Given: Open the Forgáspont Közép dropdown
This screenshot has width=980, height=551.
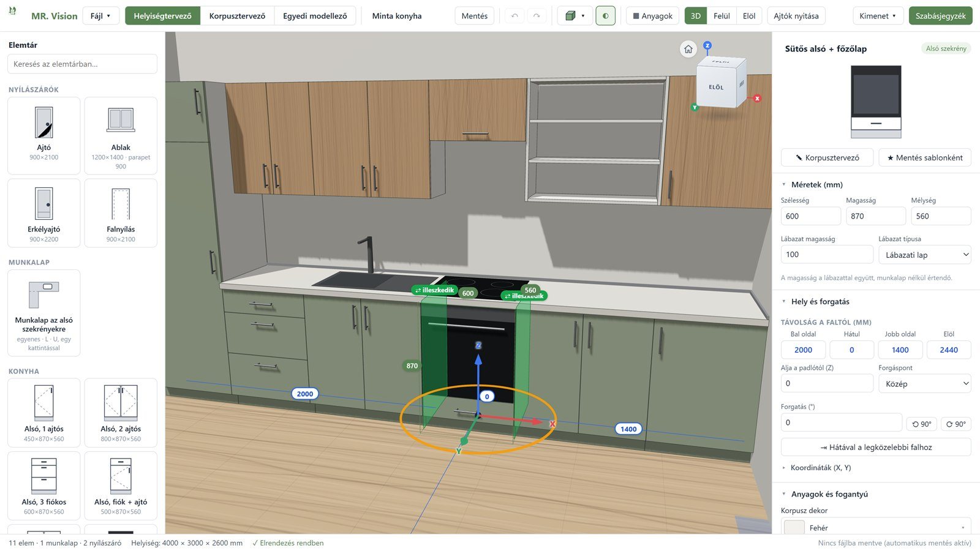Looking at the screenshot, I should tap(925, 383).
